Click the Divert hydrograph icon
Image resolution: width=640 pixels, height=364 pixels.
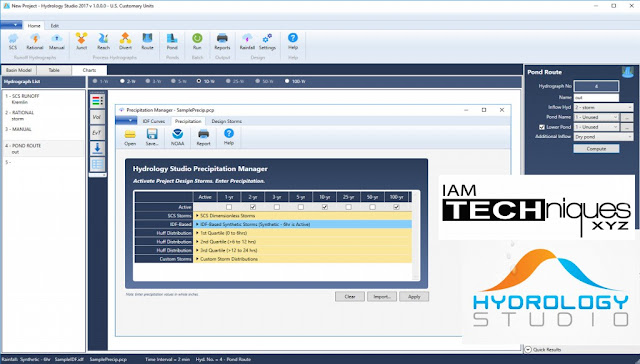tap(125, 42)
